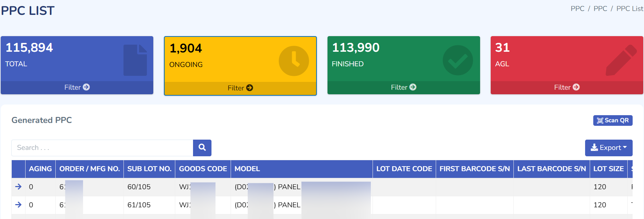The height and width of the screenshot is (219, 644).
Task: Sort by FIRST BARCODE S/N column header
Action: (475, 169)
